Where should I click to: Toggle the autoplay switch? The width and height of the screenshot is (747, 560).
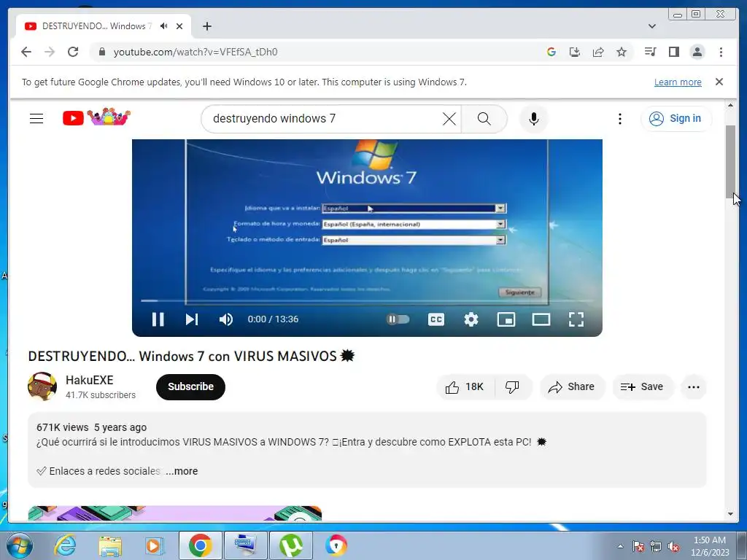pyautogui.click(x=398, y=319)
